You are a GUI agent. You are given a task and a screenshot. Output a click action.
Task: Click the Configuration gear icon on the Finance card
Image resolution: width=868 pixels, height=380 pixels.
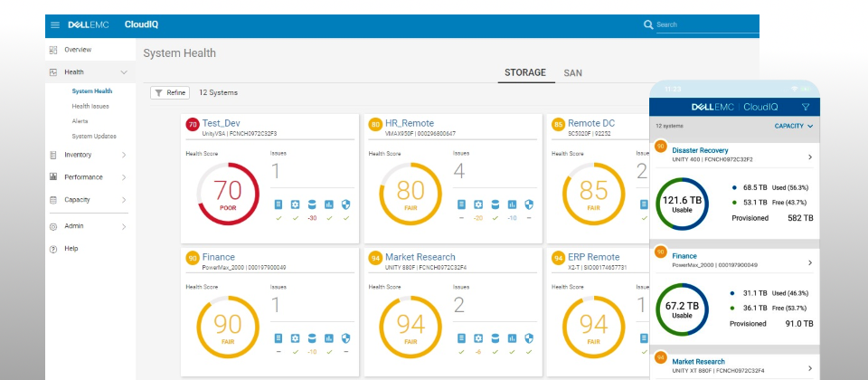tap(295, 337)
